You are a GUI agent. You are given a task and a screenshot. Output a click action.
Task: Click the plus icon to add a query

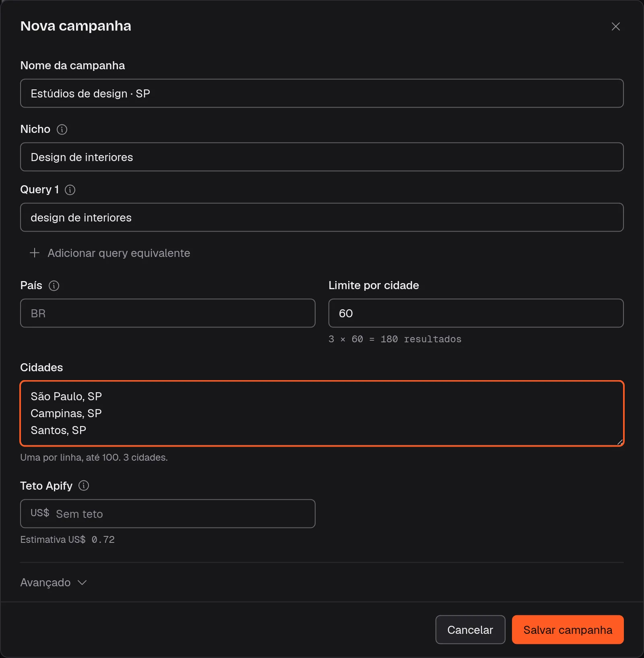pyautogui.click(x=35, y=253)
